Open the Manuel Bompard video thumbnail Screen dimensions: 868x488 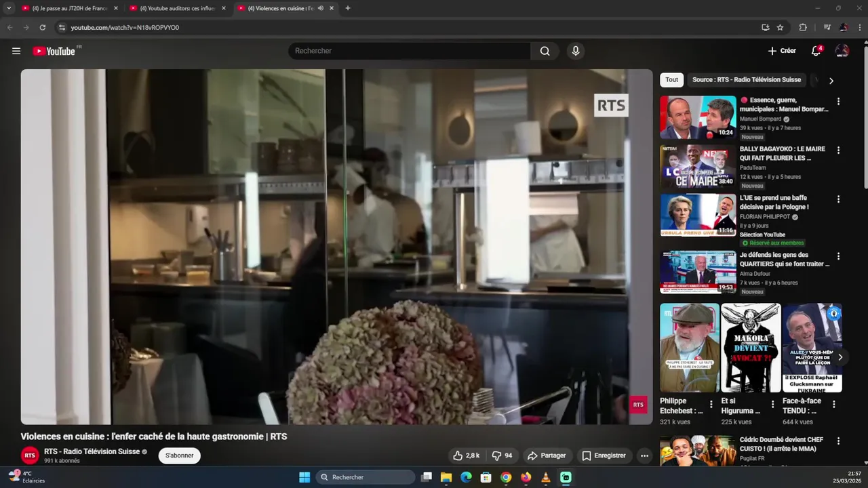click(698, 117)
